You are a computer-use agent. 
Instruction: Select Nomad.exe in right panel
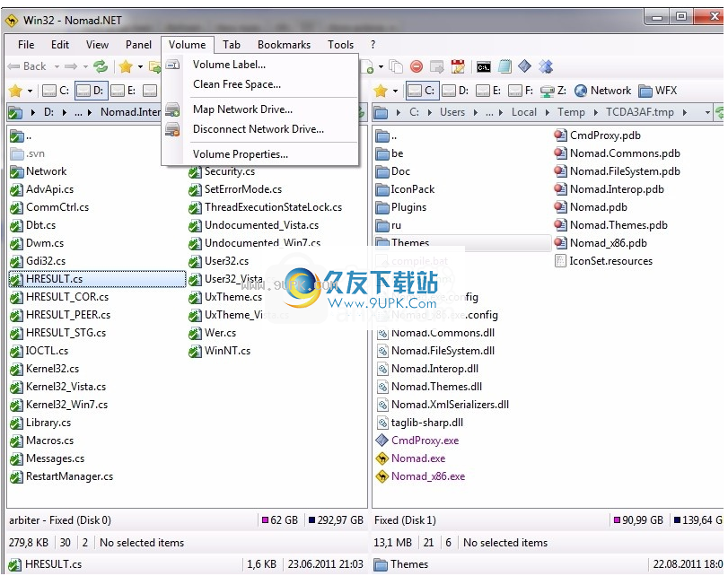pos(411,458)
